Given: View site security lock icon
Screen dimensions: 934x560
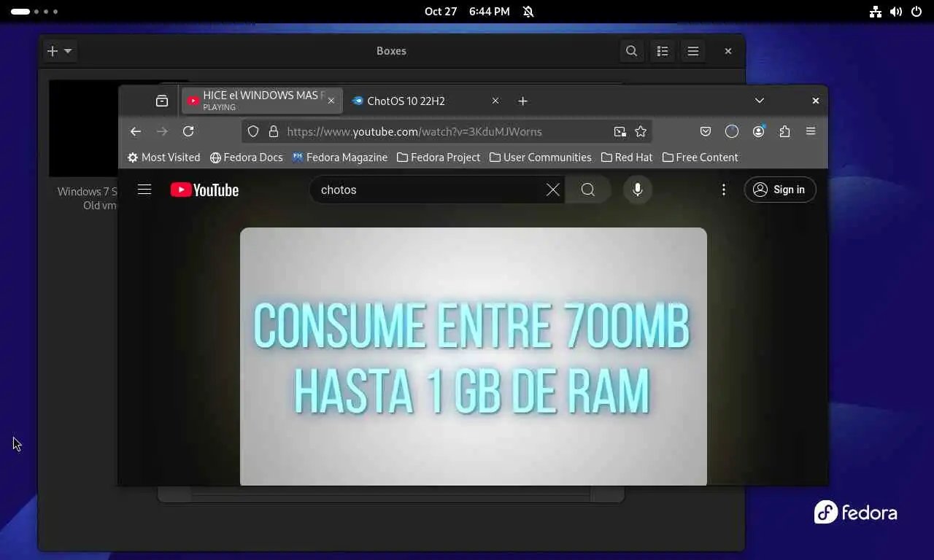Looking at the screenshot, I should tap(274, 131).
